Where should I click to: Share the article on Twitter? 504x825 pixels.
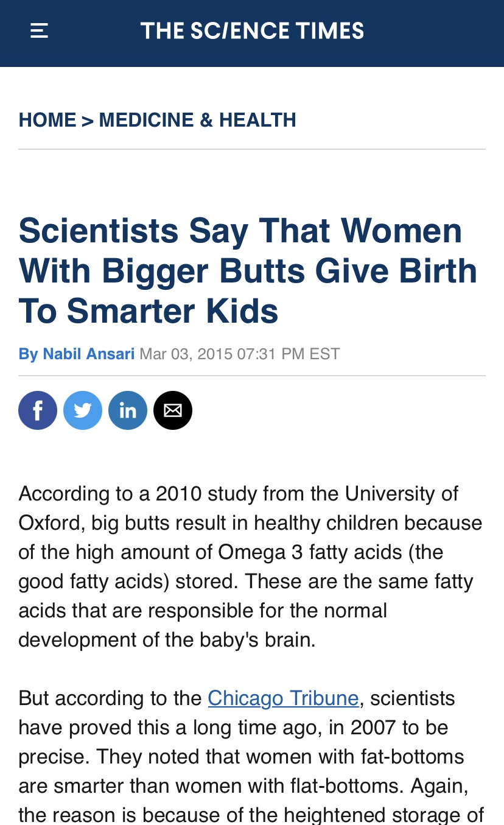pos(83,410)
